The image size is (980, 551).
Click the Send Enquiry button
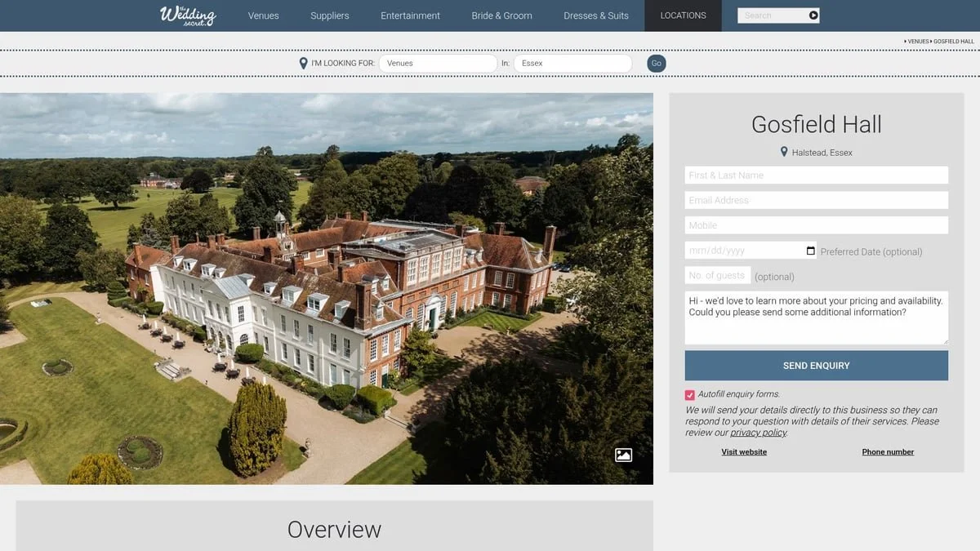[x=817, y=366]
